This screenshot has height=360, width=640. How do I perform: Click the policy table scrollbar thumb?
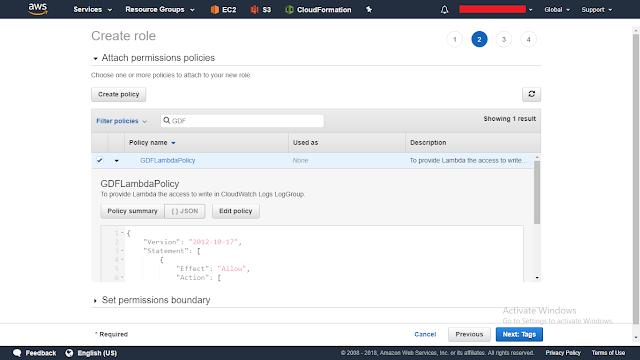click(537, 192)
